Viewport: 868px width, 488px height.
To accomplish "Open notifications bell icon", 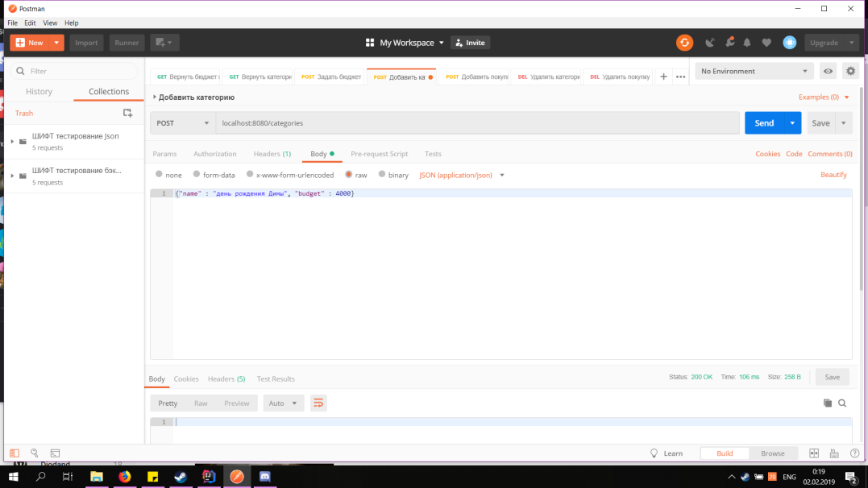I will click(x=747, y=43).
